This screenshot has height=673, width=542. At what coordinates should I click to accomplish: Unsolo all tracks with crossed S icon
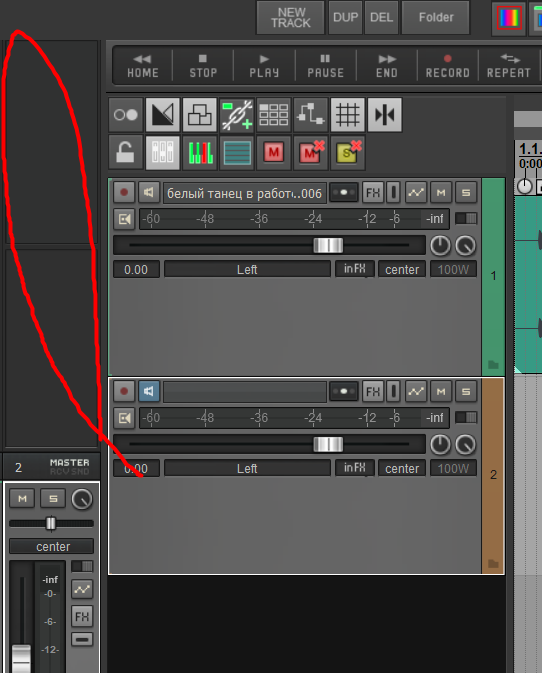[x=347, y=152]
